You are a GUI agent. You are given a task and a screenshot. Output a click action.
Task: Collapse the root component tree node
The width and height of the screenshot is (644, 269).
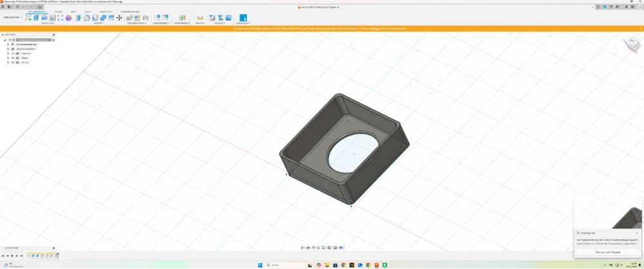pos(5,40)
